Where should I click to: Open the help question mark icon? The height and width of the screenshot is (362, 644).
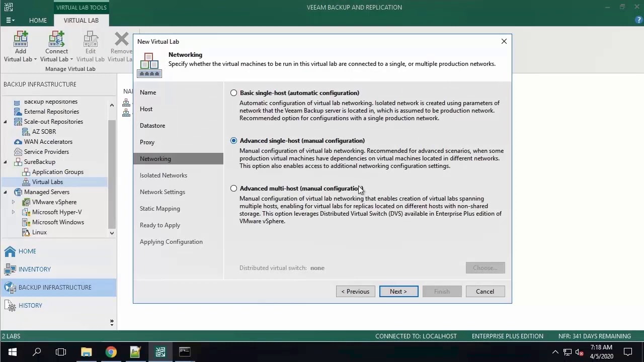[x=638, y=20]
